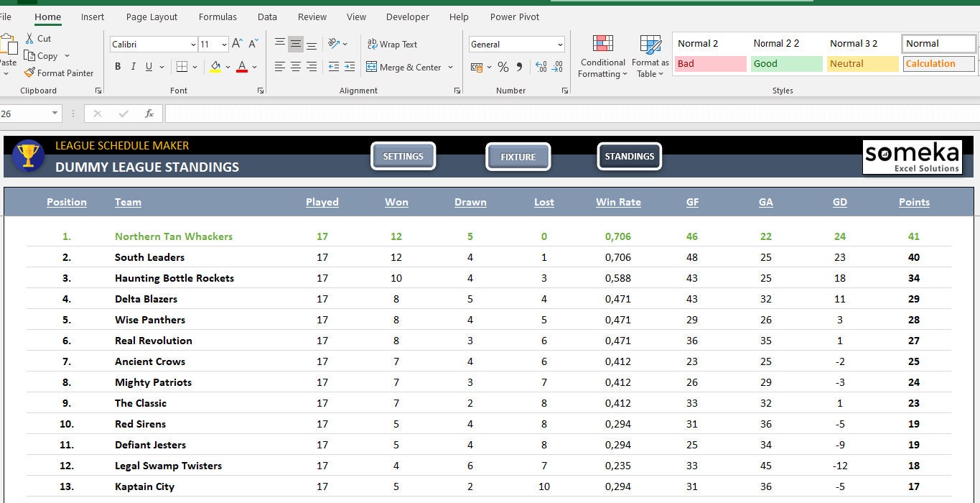This screenshot has width=980, height=503.
Task: Select Northern Tan Whackers team name
Action: 174,236
